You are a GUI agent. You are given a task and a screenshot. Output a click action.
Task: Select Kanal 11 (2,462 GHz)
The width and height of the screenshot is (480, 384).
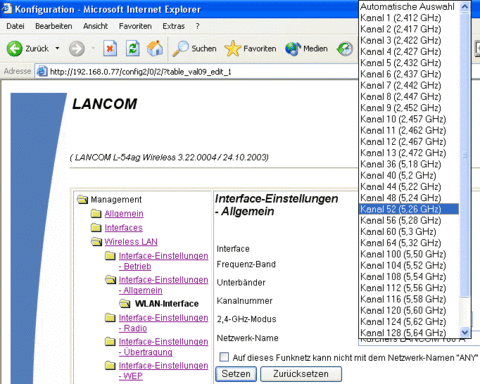(x=409, y=130)
